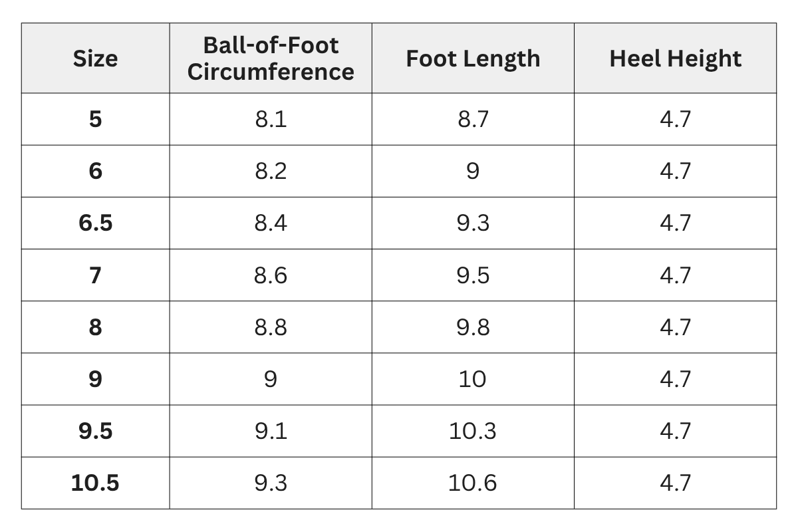Click the size 5 row label
The image size is (798, 532).
click(x=95, y=120)
